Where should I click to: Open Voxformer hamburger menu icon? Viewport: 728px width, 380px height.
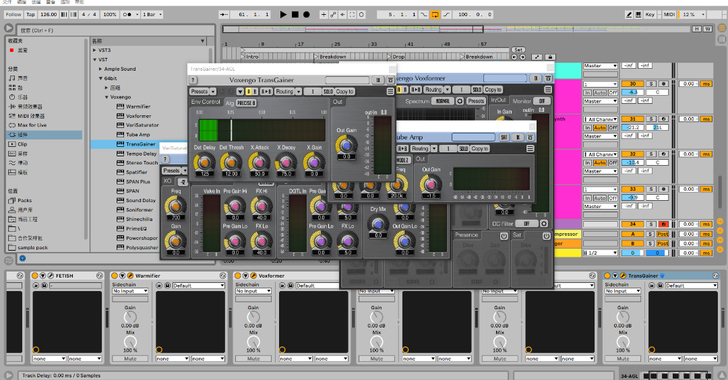point(548,89)
